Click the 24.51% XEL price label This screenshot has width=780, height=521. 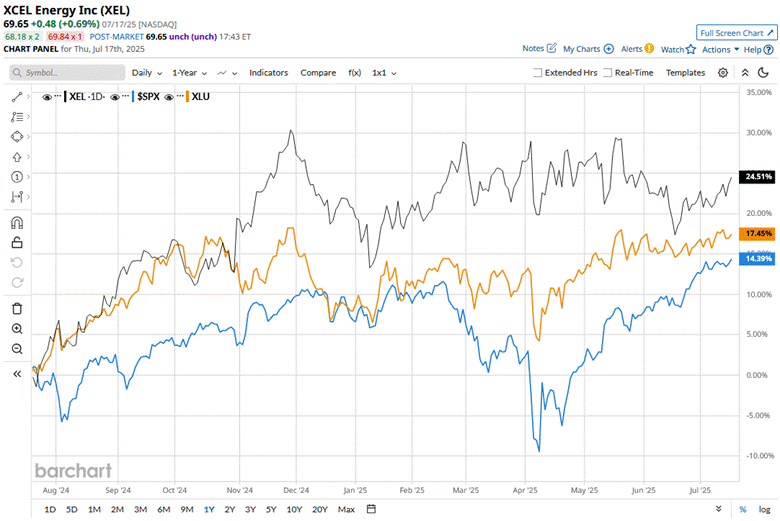coord(757,177)
